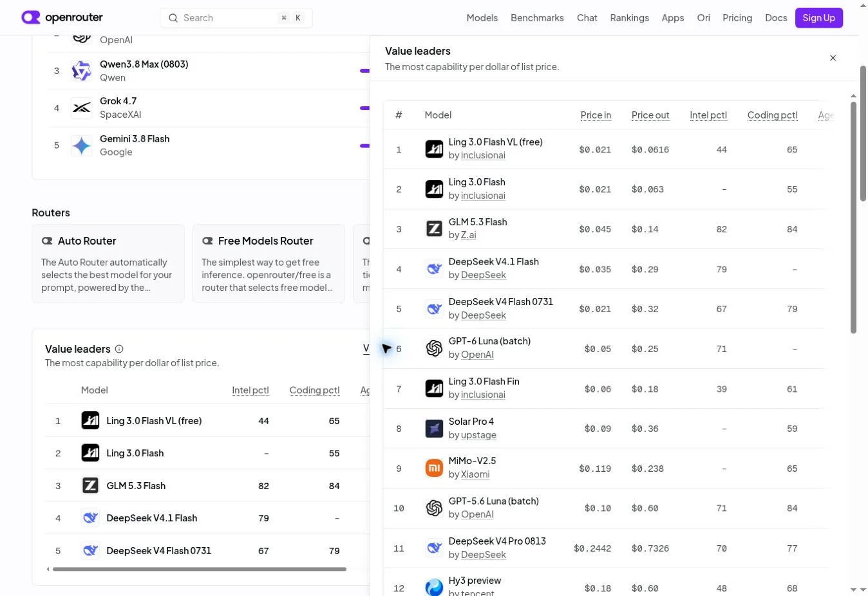Click the Qwen3.8 Max (0803) model name
868x596 pixels.
point(144,64)
